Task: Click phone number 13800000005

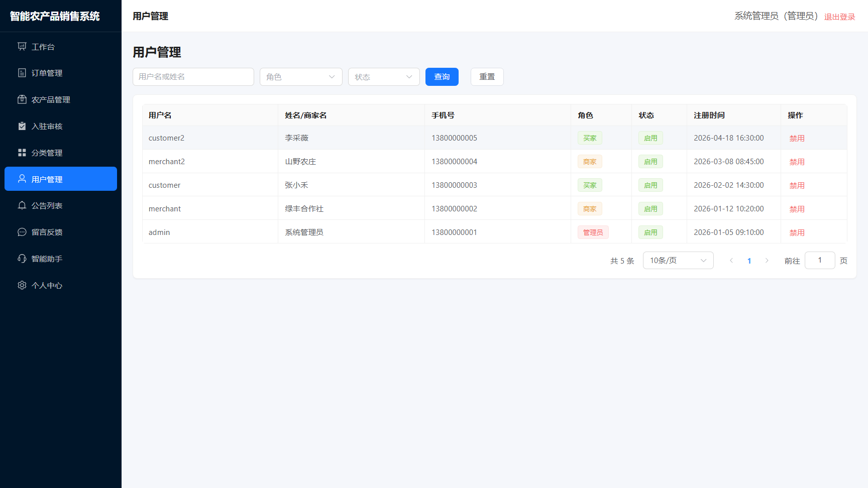Action: [x=454, y=138]
